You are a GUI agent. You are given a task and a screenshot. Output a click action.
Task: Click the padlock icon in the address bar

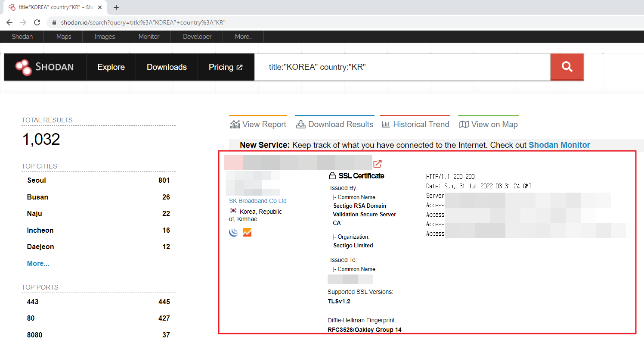coord(54,22)
